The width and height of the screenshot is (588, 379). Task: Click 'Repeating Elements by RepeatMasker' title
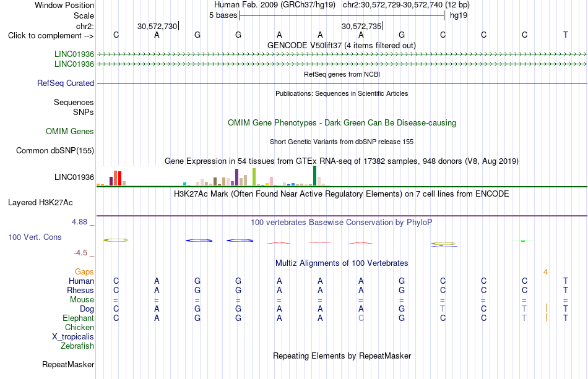point(342,356)
